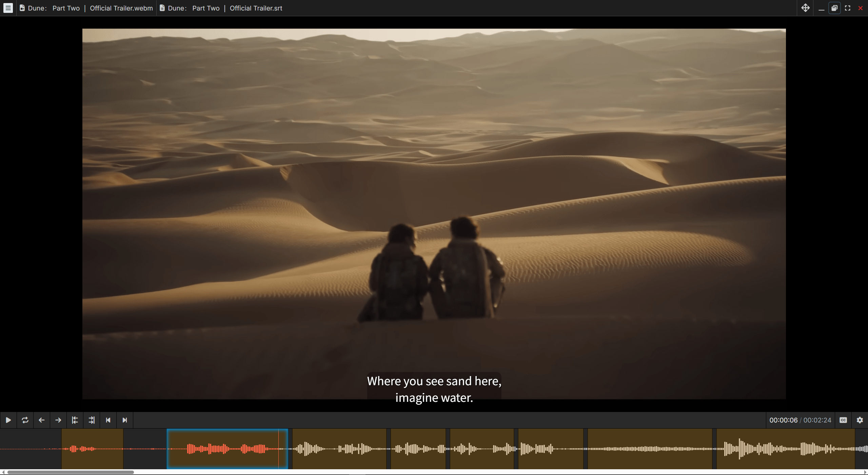Enable loop playback mode
Screen dimensions: 868x475
(x=25, y=420)
